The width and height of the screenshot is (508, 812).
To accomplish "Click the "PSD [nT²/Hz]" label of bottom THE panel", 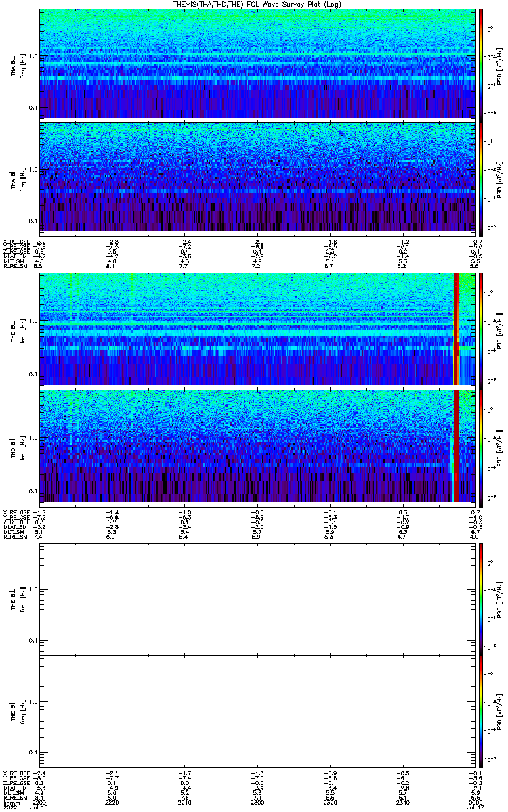I will tap(499, 711).
